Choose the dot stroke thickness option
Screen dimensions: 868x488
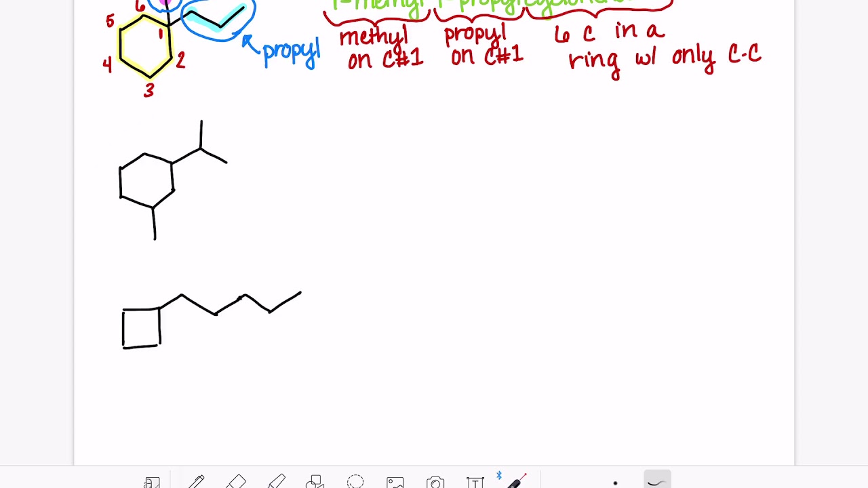pyautogui.click(x=615, y=483)
